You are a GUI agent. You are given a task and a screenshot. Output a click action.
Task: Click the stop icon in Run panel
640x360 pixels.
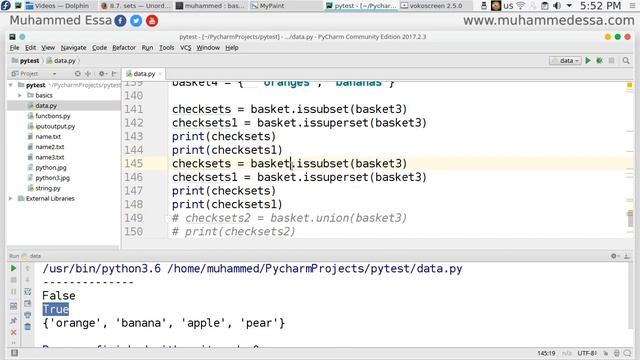point(13,280)
